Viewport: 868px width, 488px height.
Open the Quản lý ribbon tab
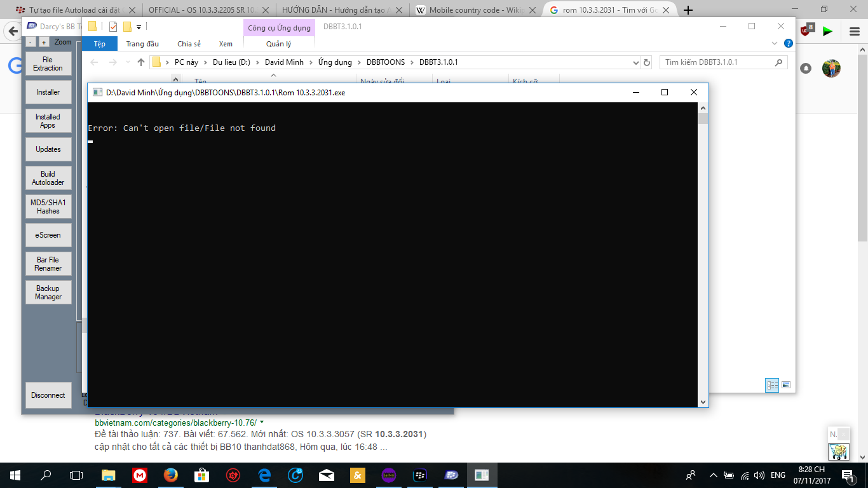(279, 44)
